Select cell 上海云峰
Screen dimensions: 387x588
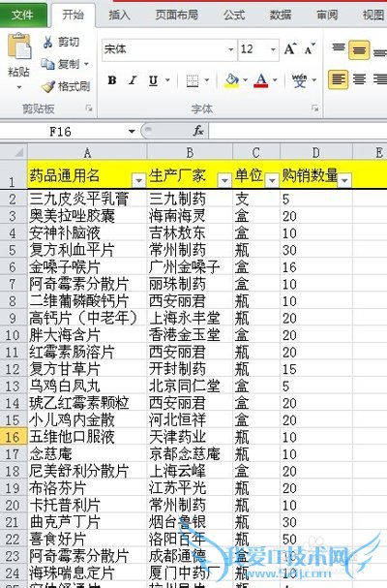tap(190, 471)
